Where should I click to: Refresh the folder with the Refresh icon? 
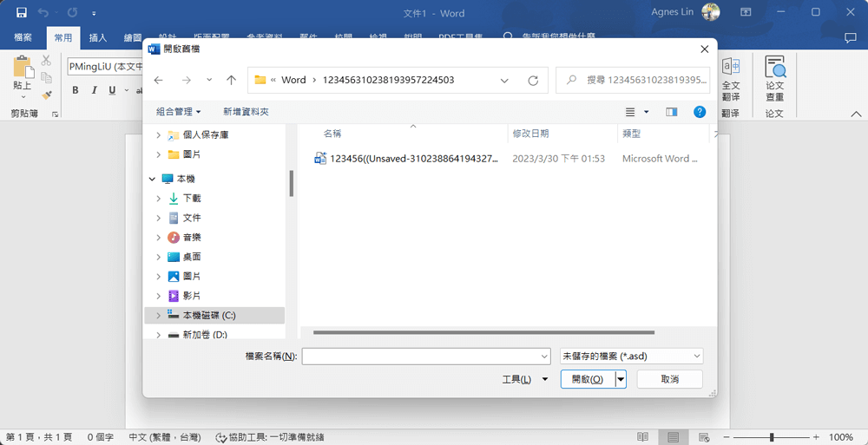point(533,81)
